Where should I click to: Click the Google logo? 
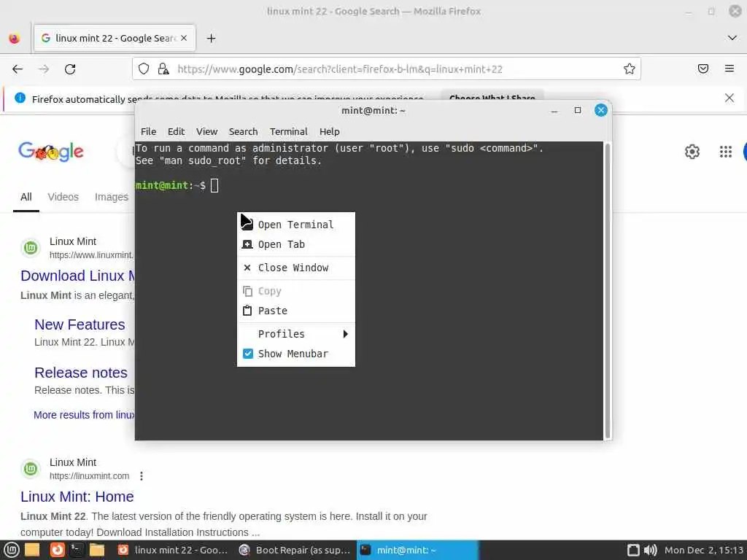point(51,152)
